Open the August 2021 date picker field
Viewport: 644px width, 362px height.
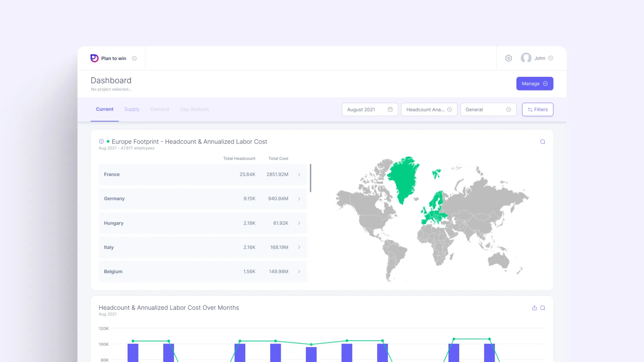tap(370, 110)
